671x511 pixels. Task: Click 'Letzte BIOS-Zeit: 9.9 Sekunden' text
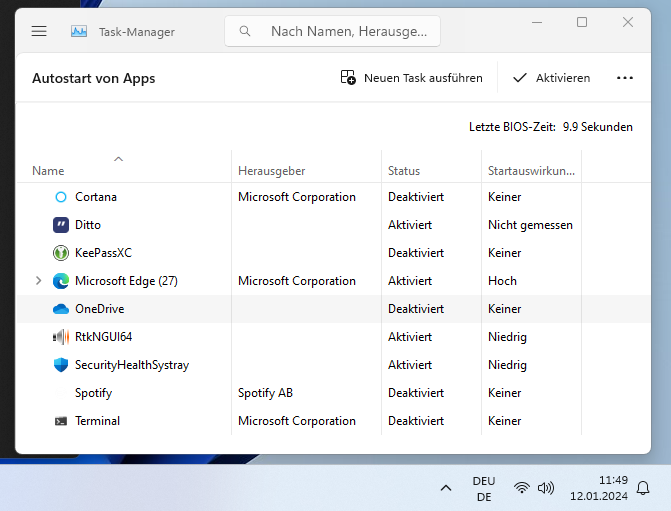point(551,127)
